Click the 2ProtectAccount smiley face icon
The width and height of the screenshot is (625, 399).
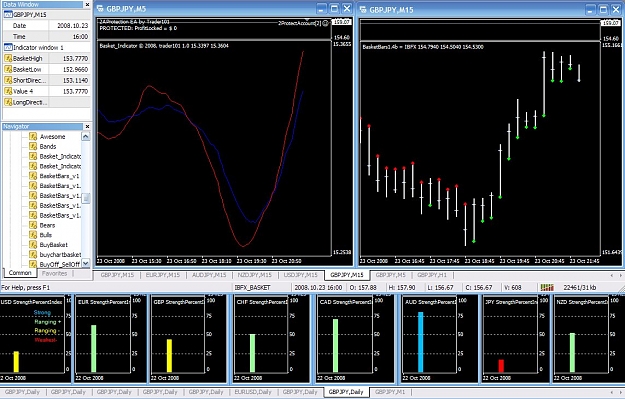325,23
